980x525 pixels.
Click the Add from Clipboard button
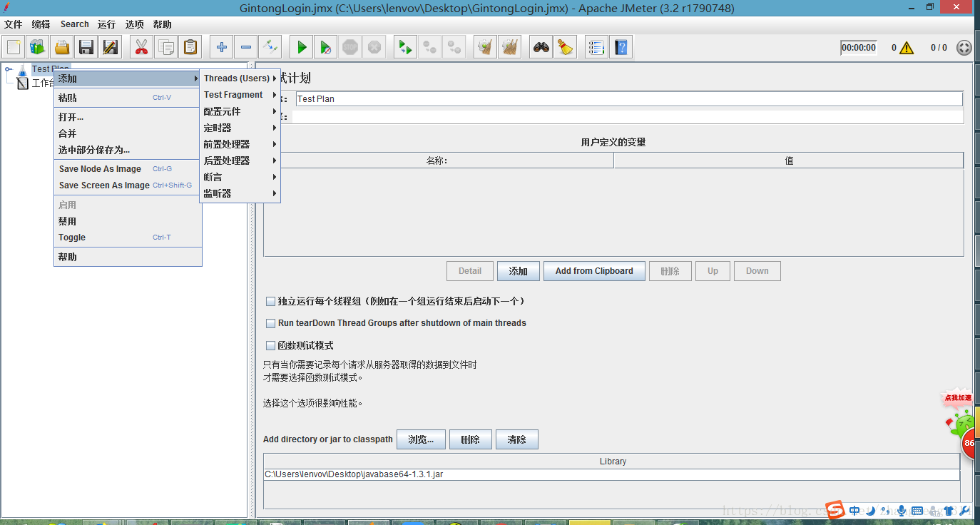click(x=594, y=271)
